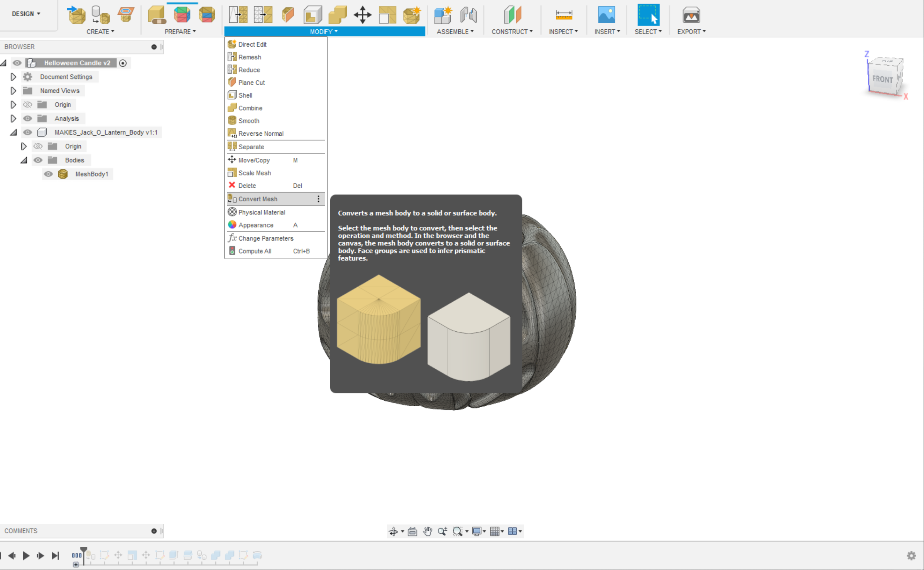924x570 pixels.
Task: Expand the Document Settings tree item
Action: (13, 77)
